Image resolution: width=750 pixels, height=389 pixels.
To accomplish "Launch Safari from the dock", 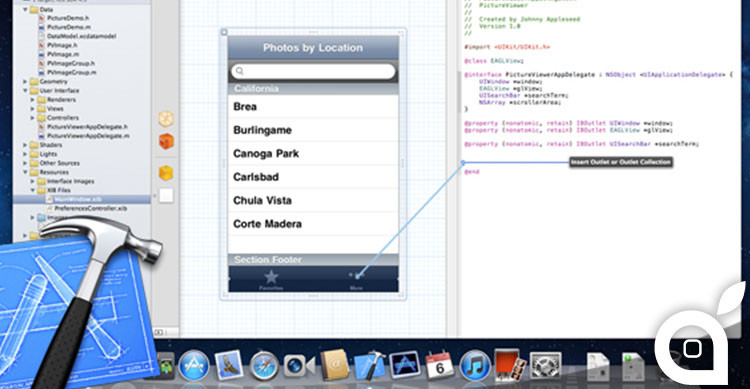I will [264, 366].
